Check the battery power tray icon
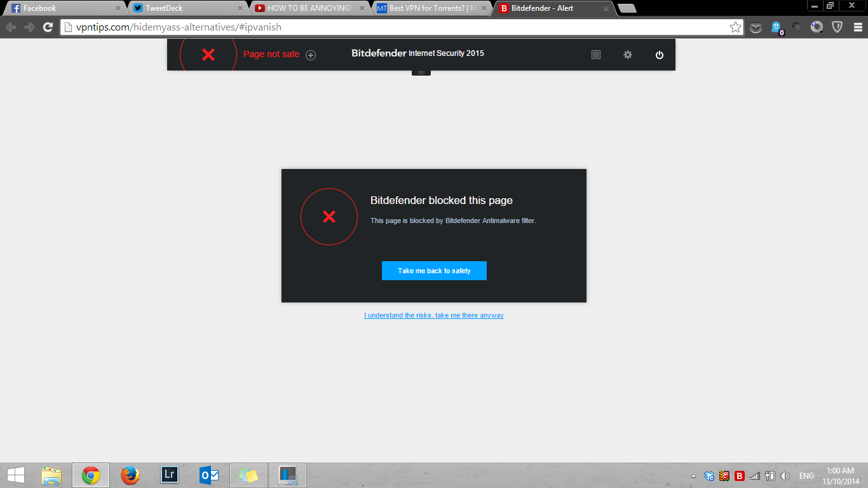Viewport: 868px width, 488px height. pos(770,476)
